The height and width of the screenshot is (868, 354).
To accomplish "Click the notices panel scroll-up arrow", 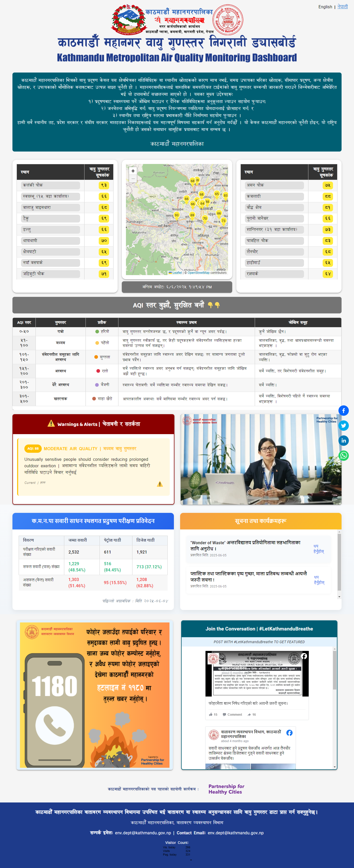I will (x=339, y=532).
